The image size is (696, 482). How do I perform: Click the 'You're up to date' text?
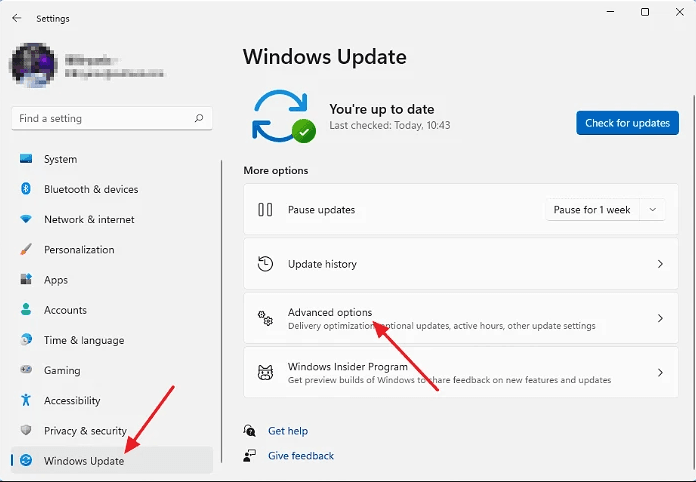[x=382, y=109]
